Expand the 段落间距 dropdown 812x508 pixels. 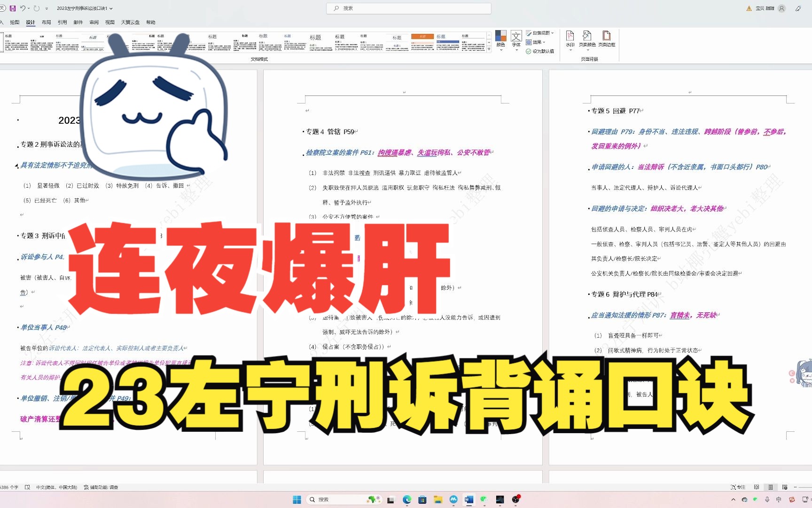[540, 33]
